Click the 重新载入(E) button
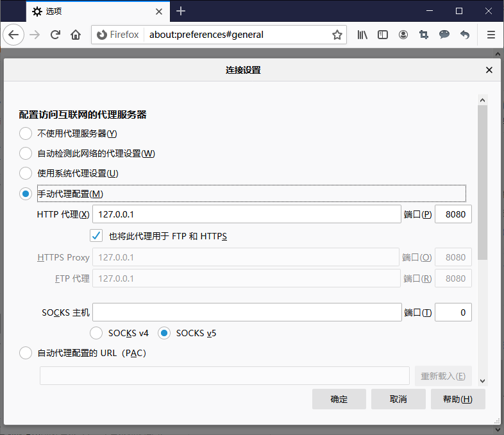 click(443, 376)
